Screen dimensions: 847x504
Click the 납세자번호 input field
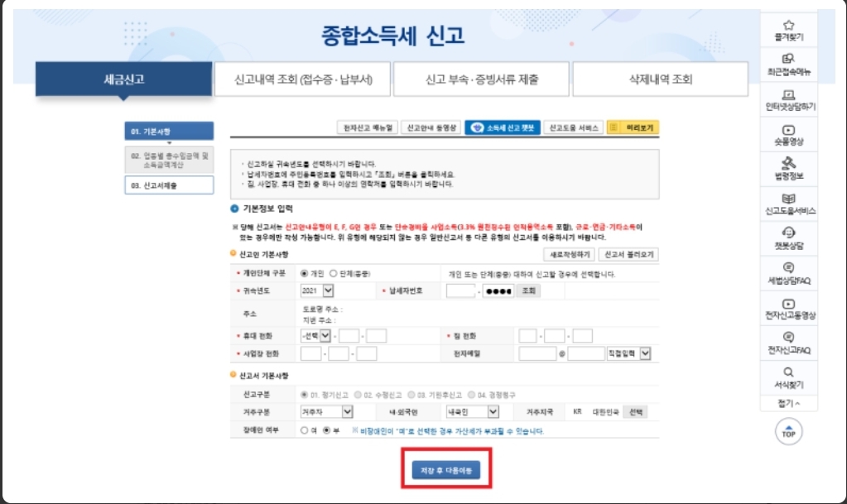(x=462, y=290)
